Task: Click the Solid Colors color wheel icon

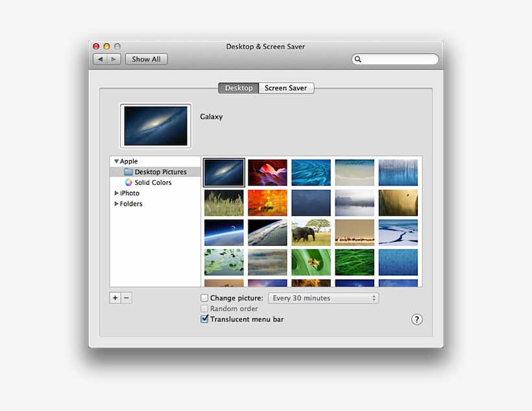Action: 128,182
